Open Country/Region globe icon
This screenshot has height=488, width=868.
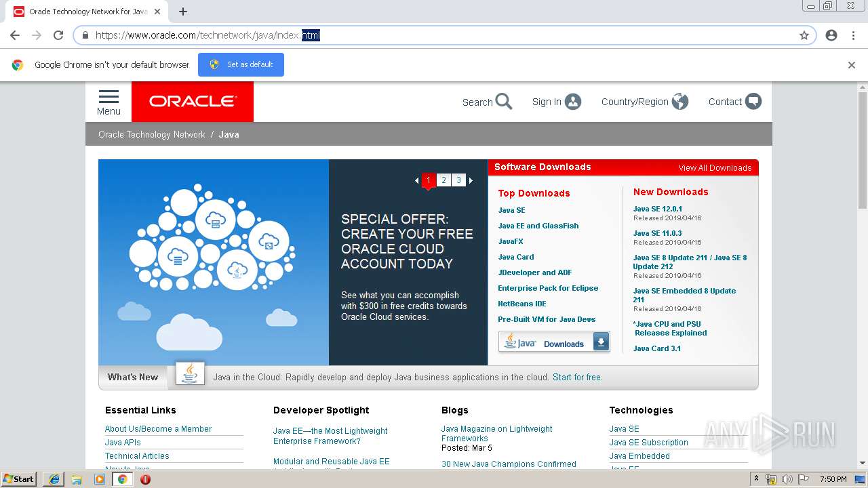click(x=680, y=102)
